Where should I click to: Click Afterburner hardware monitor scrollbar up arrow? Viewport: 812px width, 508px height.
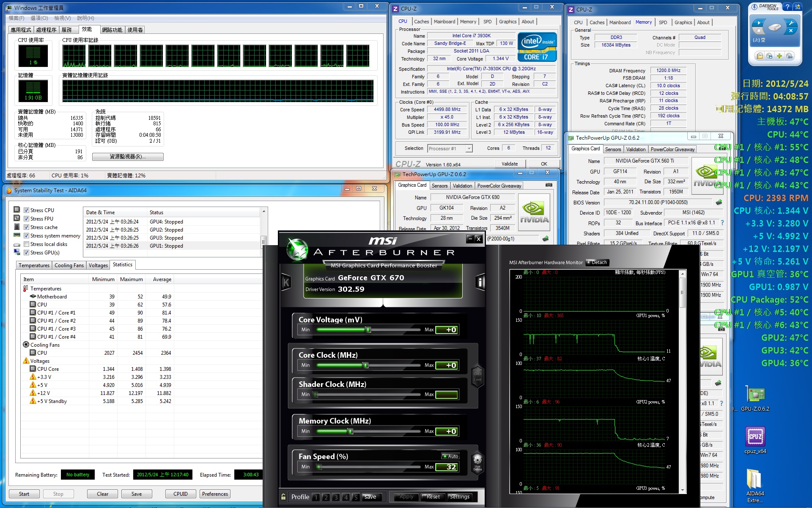coord(682,274)
